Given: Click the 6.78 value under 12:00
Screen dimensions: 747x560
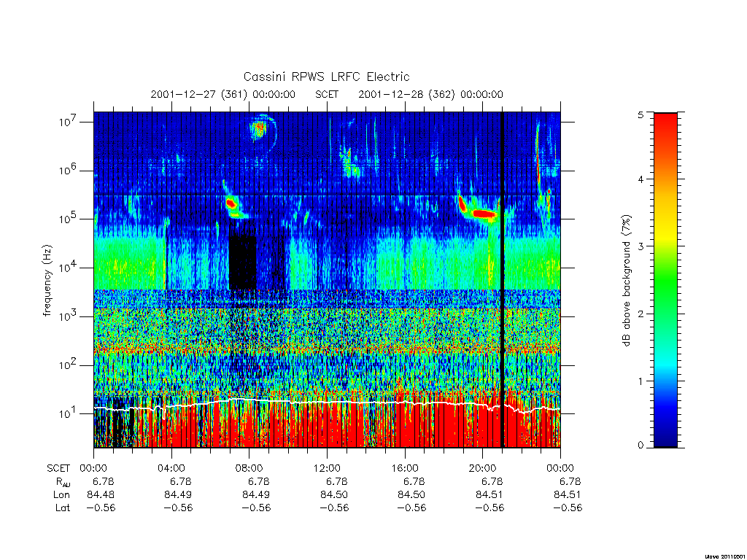Looking at the screenshot, I should [336, 481].
